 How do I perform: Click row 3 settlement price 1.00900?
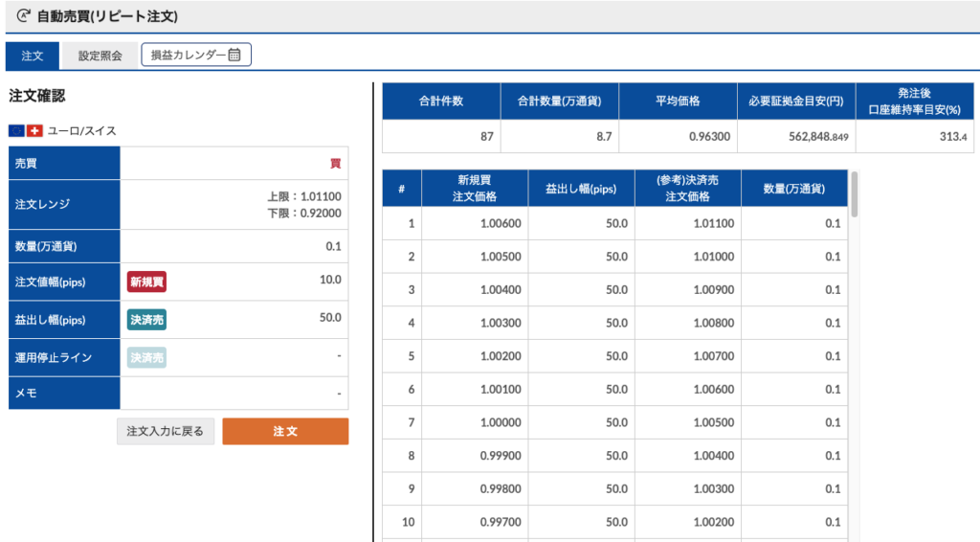(714, 289)
